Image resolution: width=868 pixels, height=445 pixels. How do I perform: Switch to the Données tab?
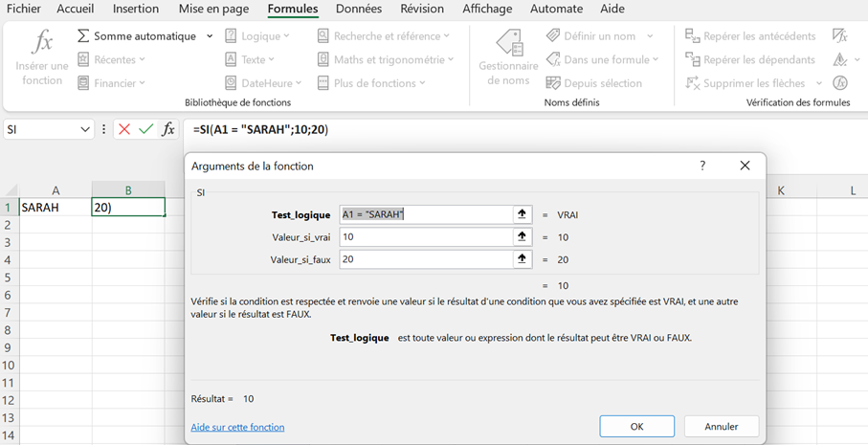[359, 9]
